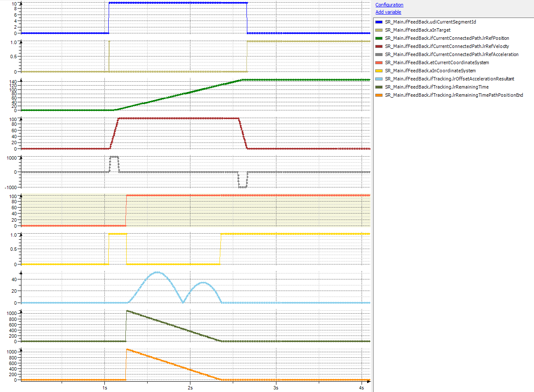This screenshot has width=534, height=392.
Task: Click yellow swatch for xInCoordinateSystem
Action: coord(379,71)
